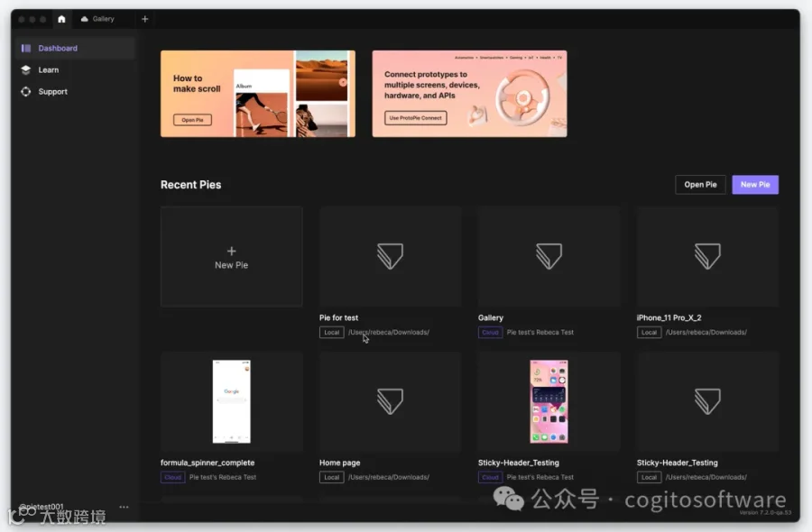Click the Use ProtoPie Connect button

pos(415,118)
